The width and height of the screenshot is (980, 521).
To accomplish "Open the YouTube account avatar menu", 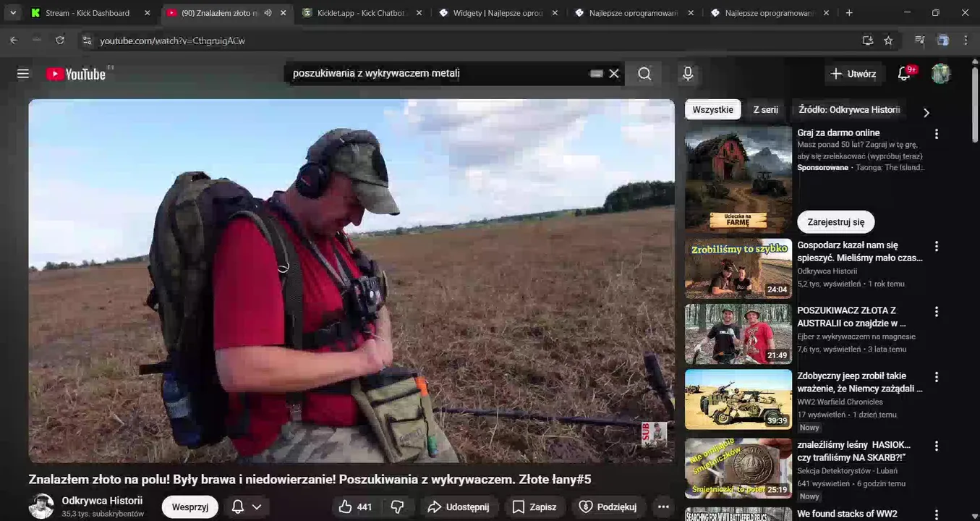I will tap(941, 73).
